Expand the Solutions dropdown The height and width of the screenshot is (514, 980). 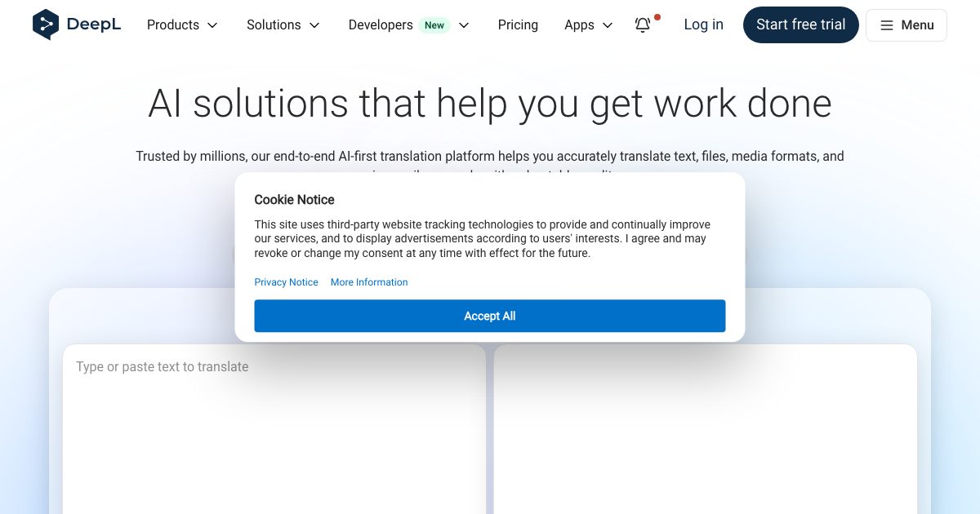pos(283,25)
